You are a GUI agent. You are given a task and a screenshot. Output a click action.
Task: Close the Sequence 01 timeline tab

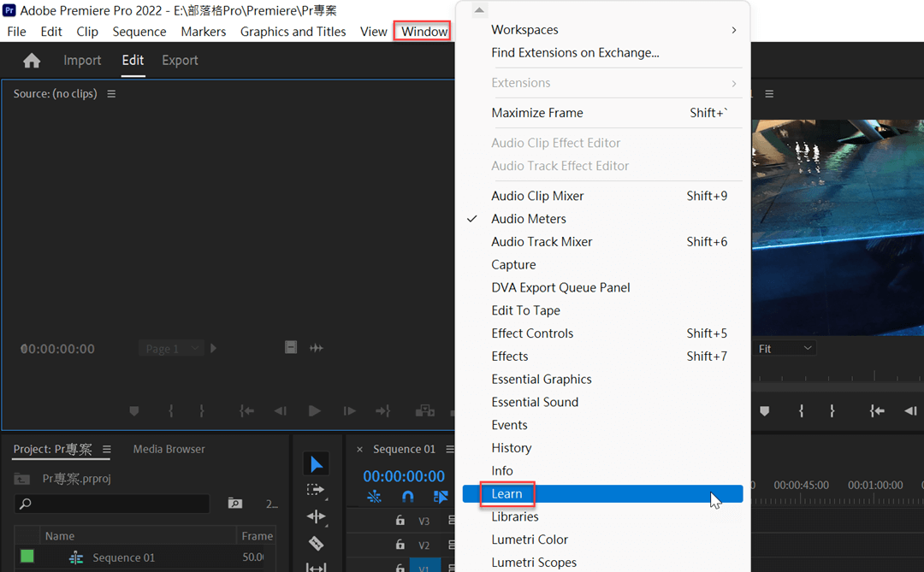pyautogui.click(x=359, y=450)
